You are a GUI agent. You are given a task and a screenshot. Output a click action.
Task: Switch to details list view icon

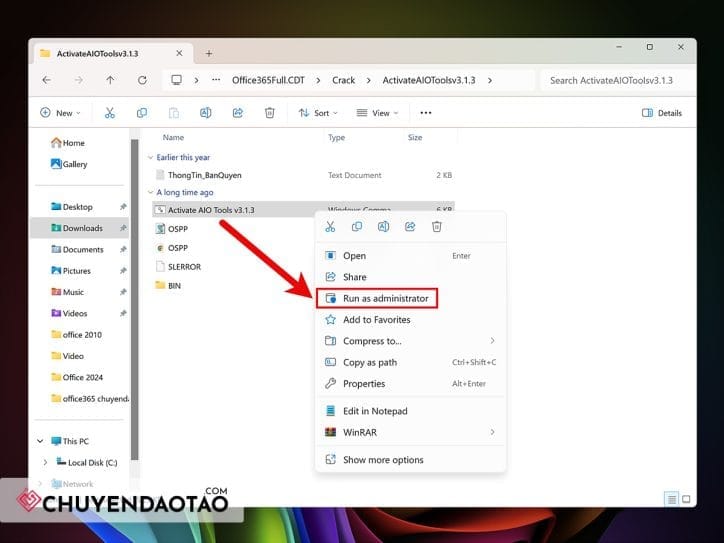click(x=671, y=499)
